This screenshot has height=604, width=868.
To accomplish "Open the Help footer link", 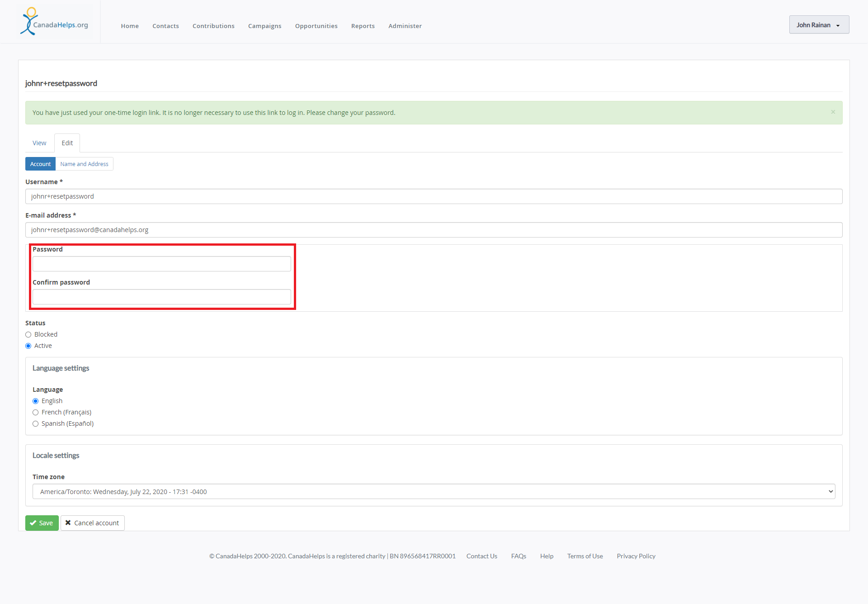I will point(547,556).
